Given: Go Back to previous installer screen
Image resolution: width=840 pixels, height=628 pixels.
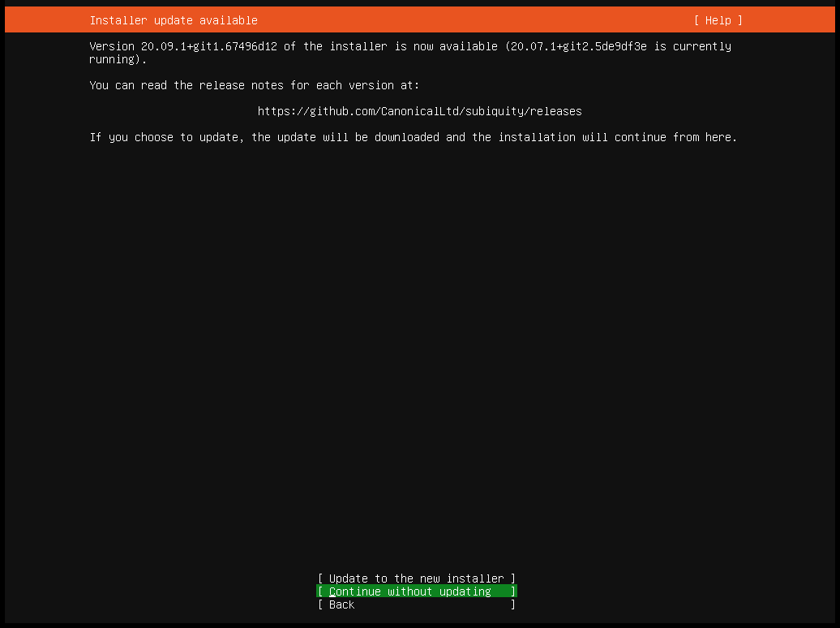Looking at the screenshot, I should (x=416, y=605).
